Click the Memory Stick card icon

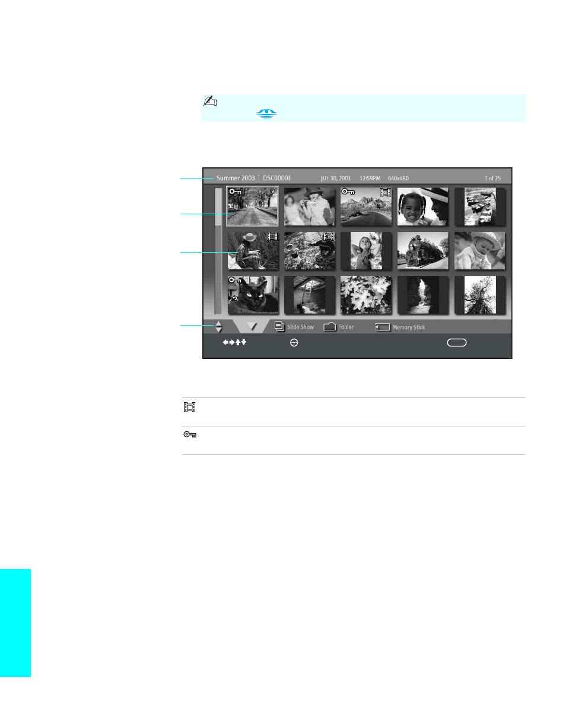382,327
